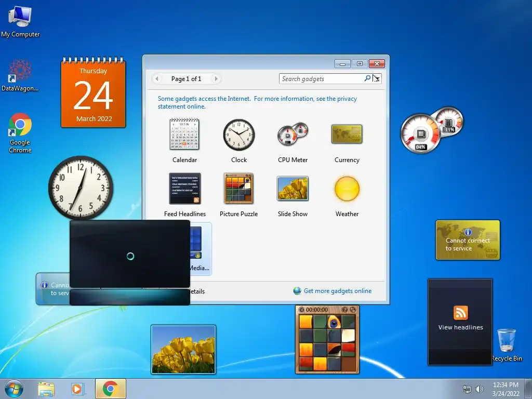The width and height of the screenshot is (532, 399).
Task: Open Windows Explorer from the taskbar
Action: coord(46,389)
